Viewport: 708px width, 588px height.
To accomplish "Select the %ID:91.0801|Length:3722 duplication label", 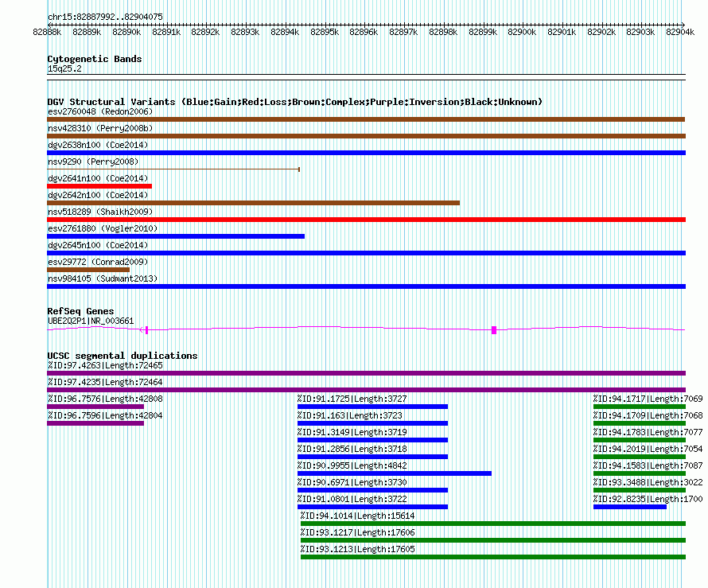I will pyautogui.click(x=352, y=499).
